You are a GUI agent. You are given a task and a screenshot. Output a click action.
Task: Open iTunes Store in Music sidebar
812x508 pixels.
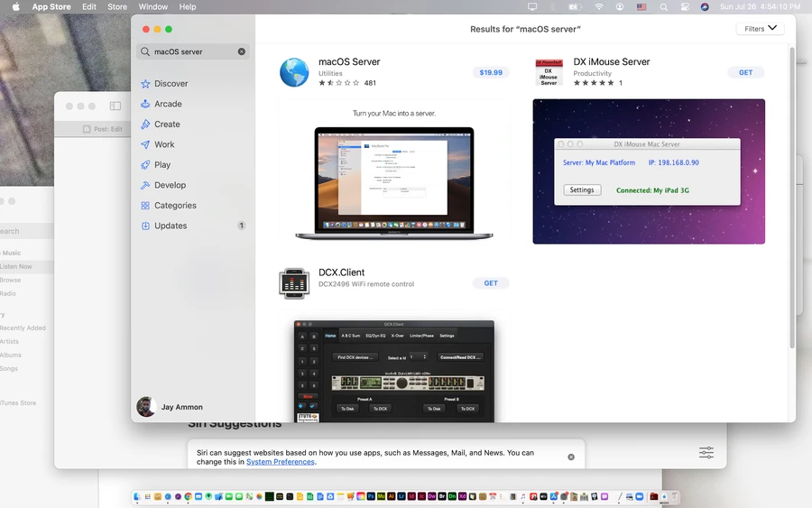[18, 402]
